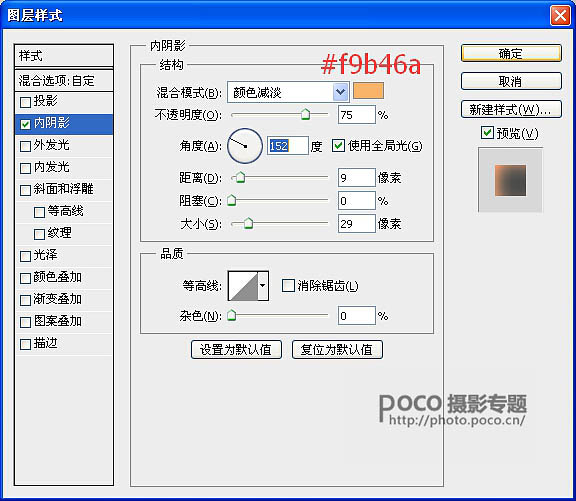Click the 不透明度 opacity slider handle
This screenshot has width=576, height=501.
pyautogui.click(x=305, y=114)
